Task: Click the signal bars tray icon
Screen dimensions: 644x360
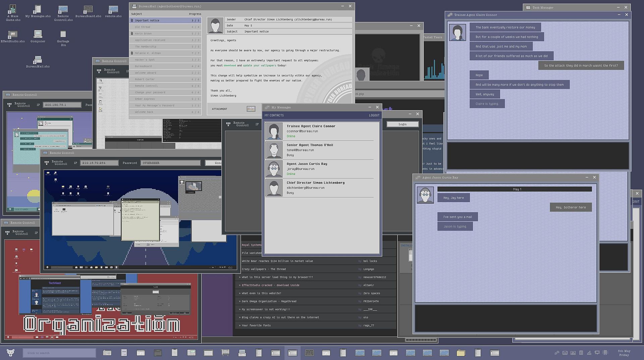Action: (589, 353)
